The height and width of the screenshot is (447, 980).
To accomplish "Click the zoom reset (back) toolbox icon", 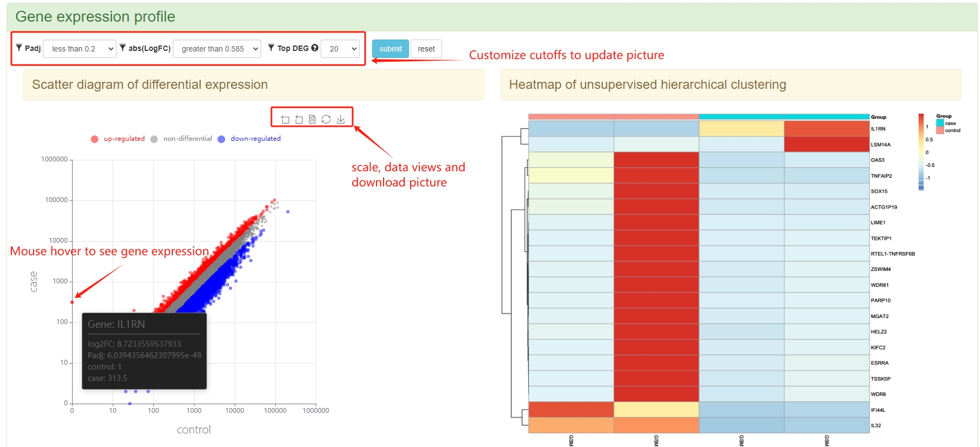I will click(x=299, y=119).
